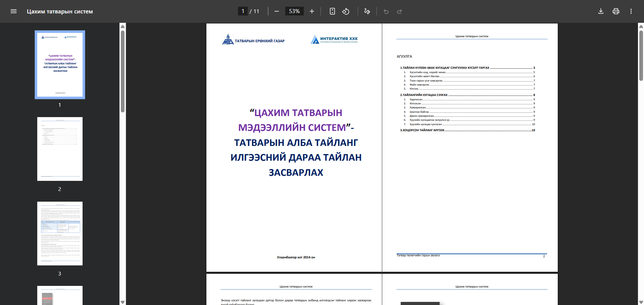Select the draw annotation tool

(367, 11)
